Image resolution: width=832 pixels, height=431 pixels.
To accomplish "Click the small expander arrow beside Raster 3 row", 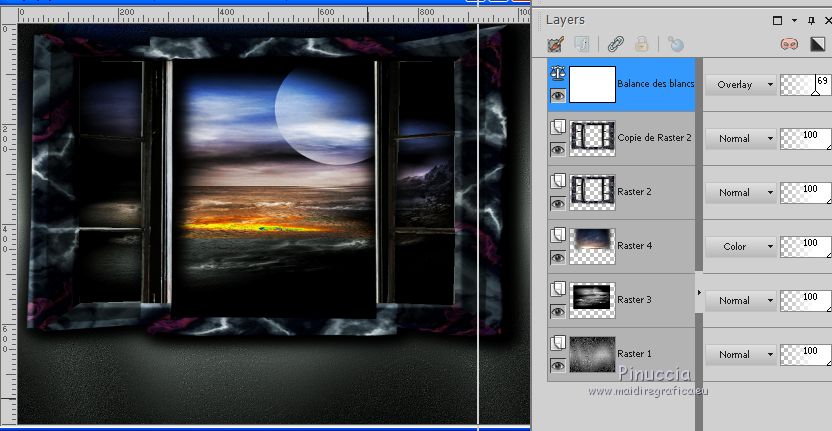I will click(699, 292).
